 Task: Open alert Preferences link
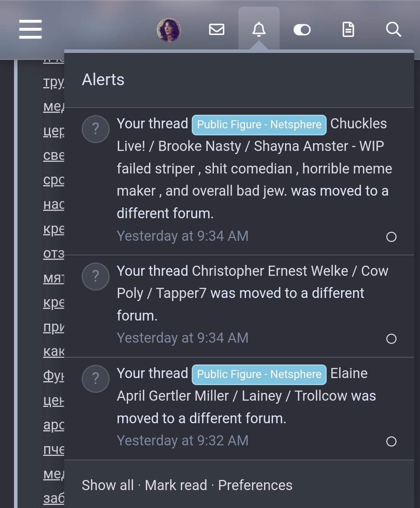coord(255,485)
